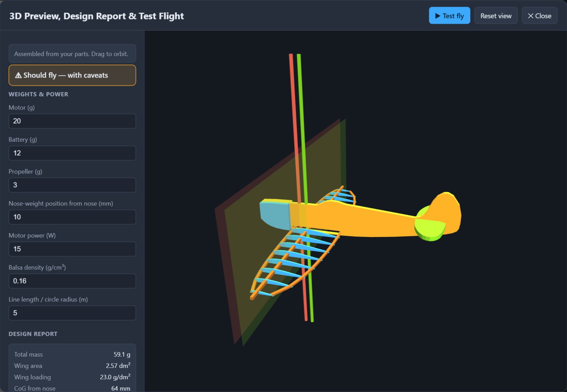Click the 'Motor power (W)' label
This screenshot has width=567, height=392.
click(32, 235)
